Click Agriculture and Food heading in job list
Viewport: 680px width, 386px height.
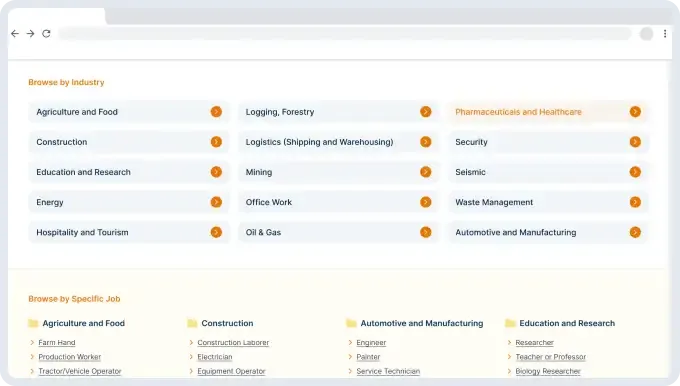pos(84,323)
